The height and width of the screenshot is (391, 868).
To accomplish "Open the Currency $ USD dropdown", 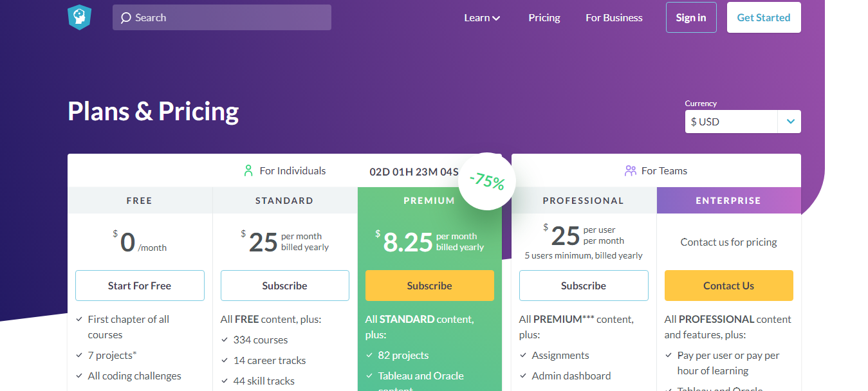I will click(x=730, y=122).
